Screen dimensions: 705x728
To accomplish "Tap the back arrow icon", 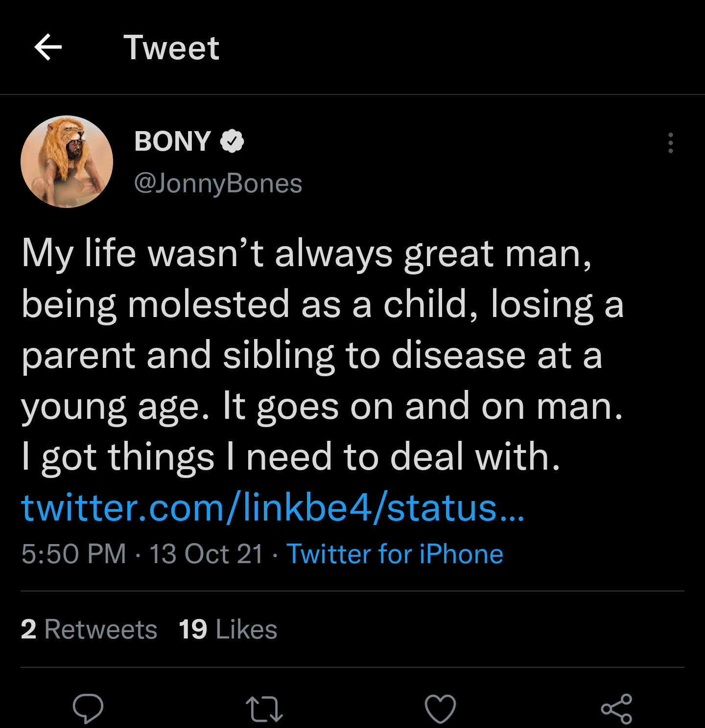I will pyautogui.click(x=48, y=47).
